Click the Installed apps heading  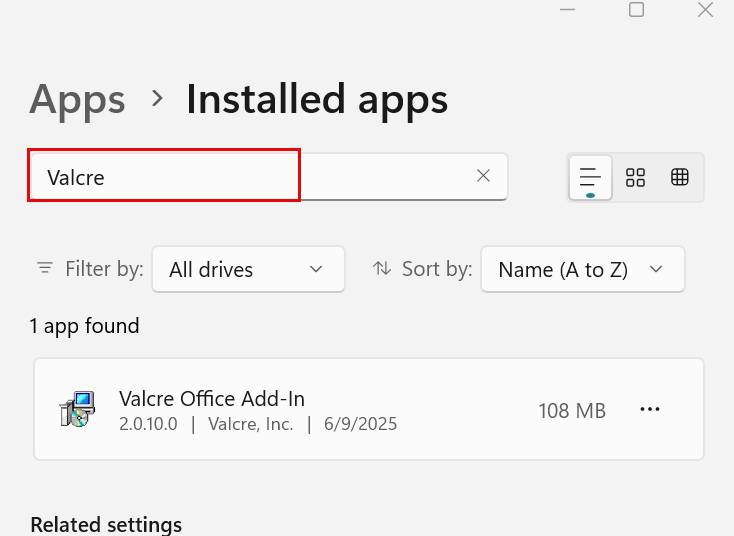317,100
